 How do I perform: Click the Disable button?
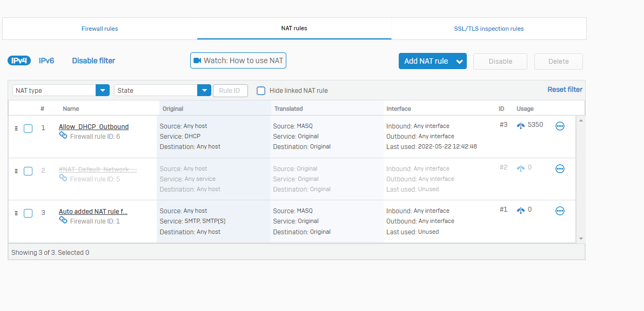point(500,62)
